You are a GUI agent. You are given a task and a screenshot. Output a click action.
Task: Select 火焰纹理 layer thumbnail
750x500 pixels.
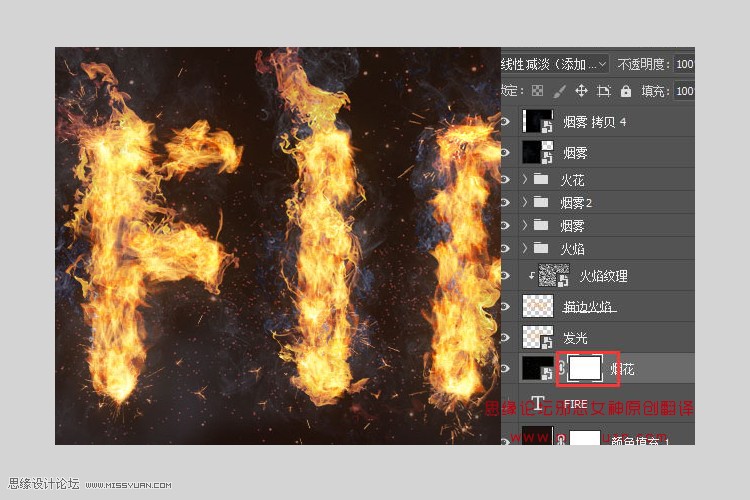click(x=554, y=276)
